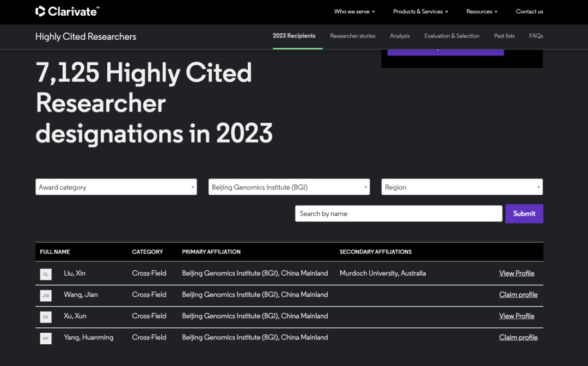Open the Award category dropdown
Image resolution: width=588 pixels, height=366 pixels.
pos(117,187)
